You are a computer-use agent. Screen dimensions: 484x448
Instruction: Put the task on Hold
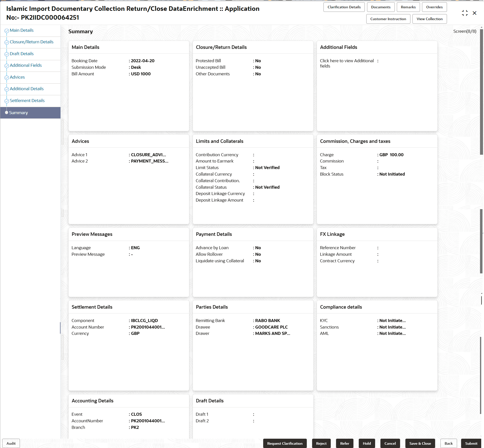coord(367,443)
